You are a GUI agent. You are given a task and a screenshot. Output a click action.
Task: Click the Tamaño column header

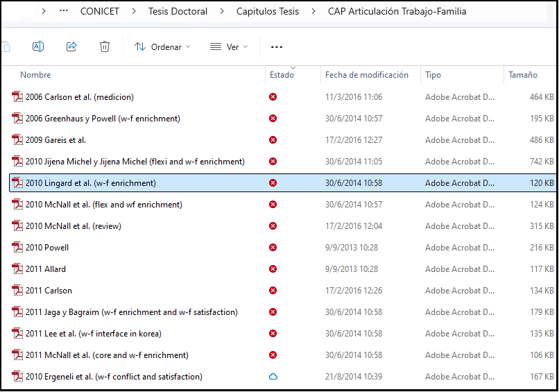[522, 75]
